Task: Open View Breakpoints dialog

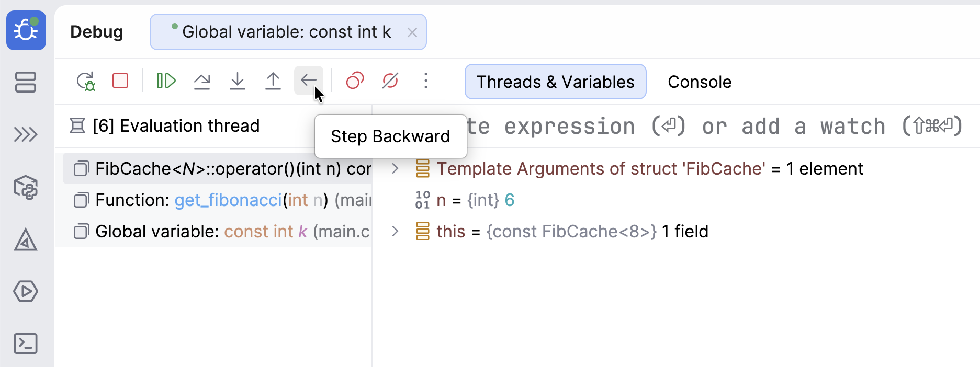Action: coord(355,81)
